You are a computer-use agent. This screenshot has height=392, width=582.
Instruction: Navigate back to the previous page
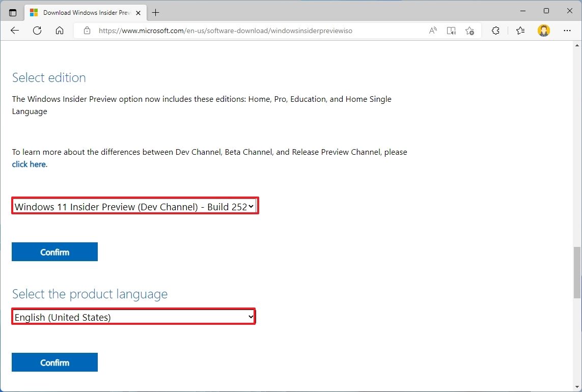14,31
